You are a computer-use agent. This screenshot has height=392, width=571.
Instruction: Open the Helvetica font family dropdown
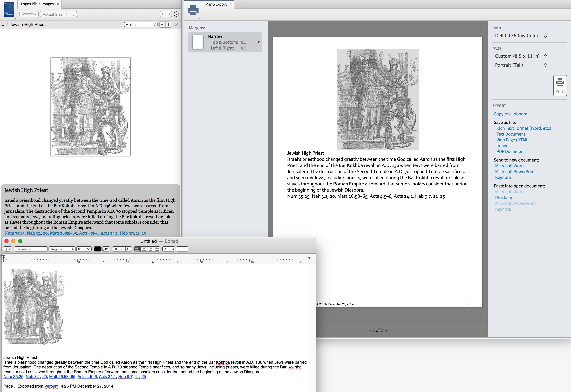click(31, 249)
